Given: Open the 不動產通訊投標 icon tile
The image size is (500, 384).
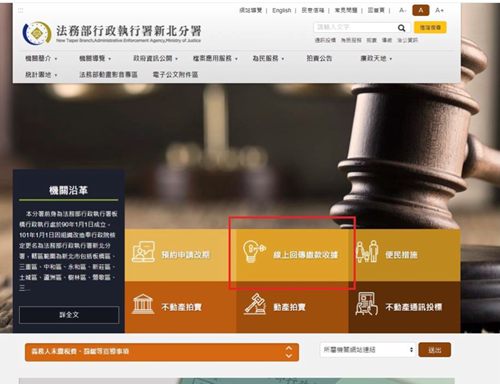Looking at the screenshot, I should pyautogui.click(x=366, y=304).
